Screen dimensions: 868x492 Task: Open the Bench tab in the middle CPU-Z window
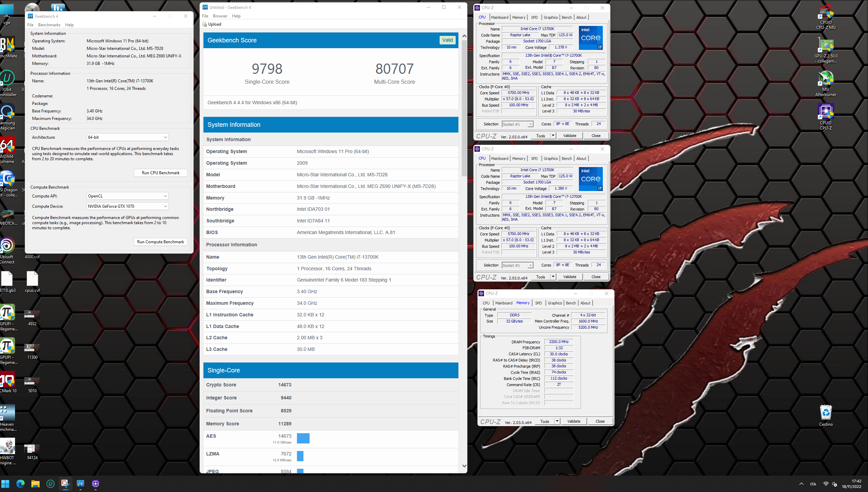567,159
